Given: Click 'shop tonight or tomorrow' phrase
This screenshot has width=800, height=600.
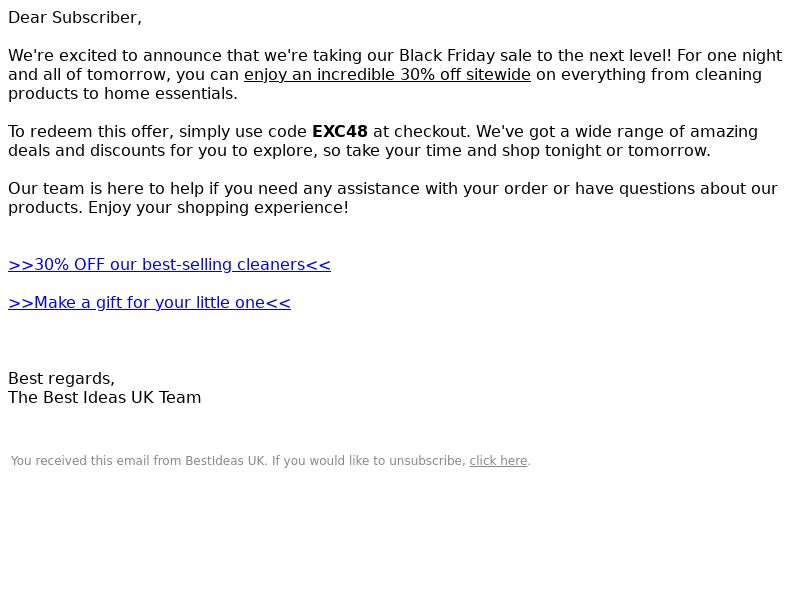Looking at the screenshot, I should [x=606, y=151].
